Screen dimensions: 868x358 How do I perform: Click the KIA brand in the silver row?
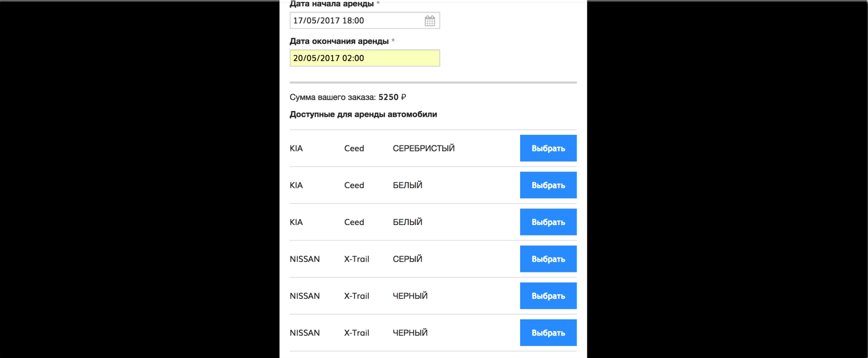296,148
